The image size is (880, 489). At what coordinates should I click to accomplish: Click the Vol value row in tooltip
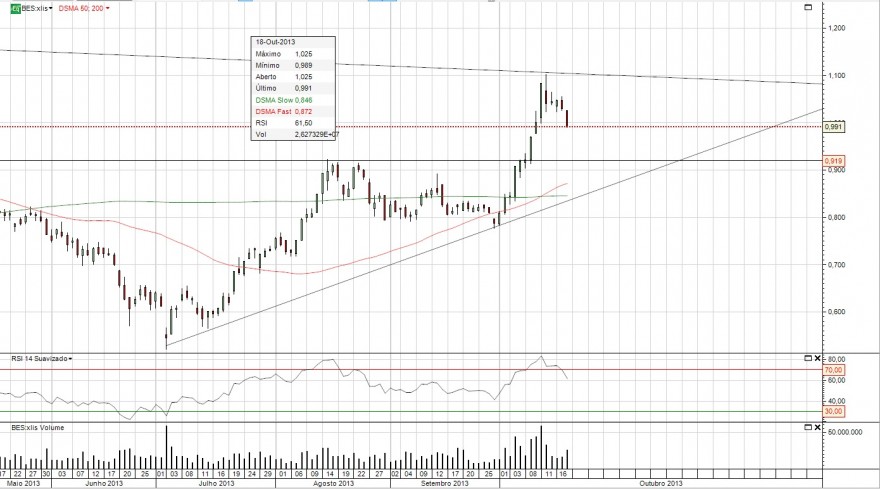[x=293, y=135]
